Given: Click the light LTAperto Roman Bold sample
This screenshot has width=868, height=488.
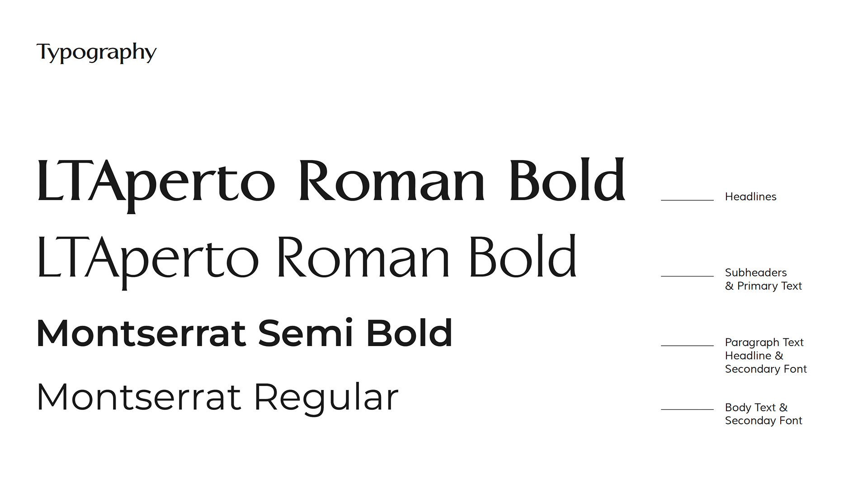Looking at the screenshot, I should pos(307,258).
